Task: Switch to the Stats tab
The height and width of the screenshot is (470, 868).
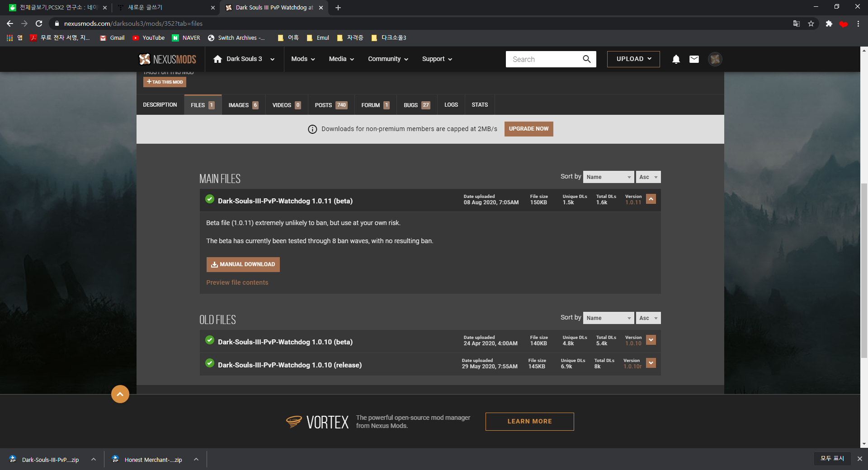Action: point(480,105)
